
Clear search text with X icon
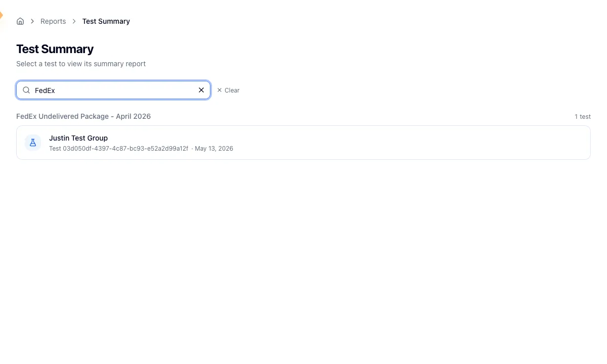[201, 90]
